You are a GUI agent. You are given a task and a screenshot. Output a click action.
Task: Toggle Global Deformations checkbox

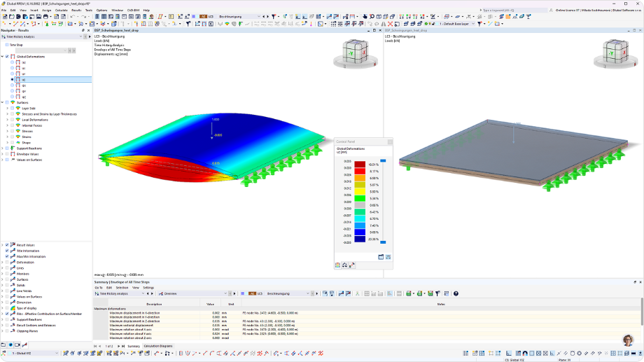[7, 57]
